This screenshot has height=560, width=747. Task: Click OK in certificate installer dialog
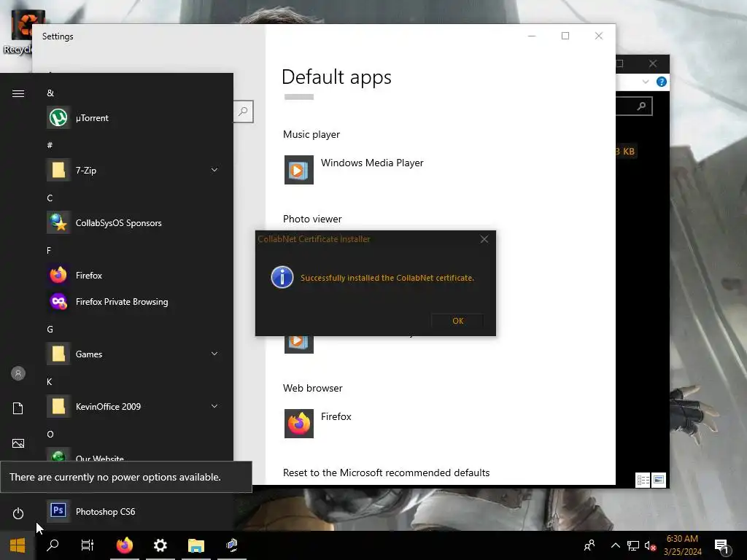click(457, 321)
